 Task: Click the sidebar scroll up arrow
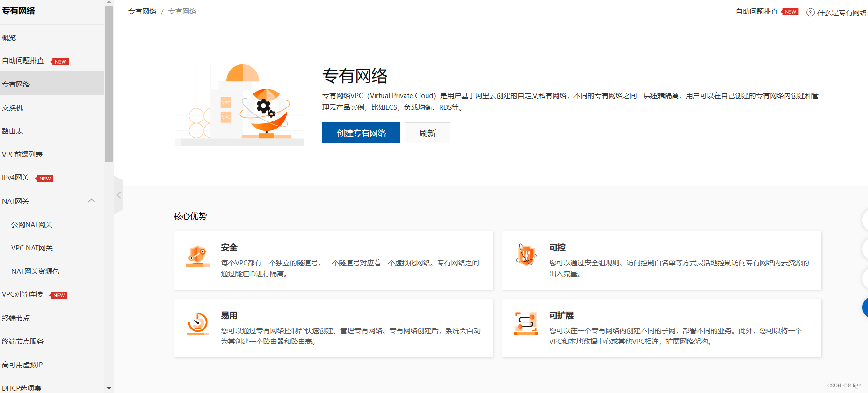tap(109, 3)
